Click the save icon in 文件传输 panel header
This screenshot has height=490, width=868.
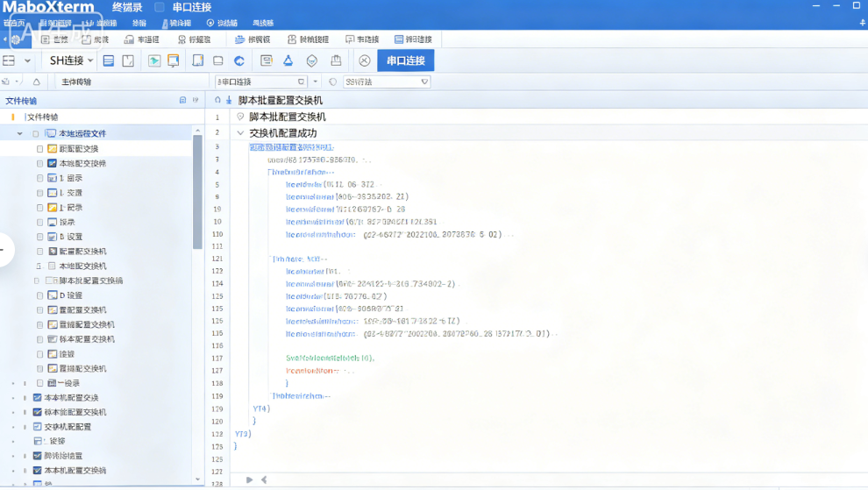pos(182,101)
